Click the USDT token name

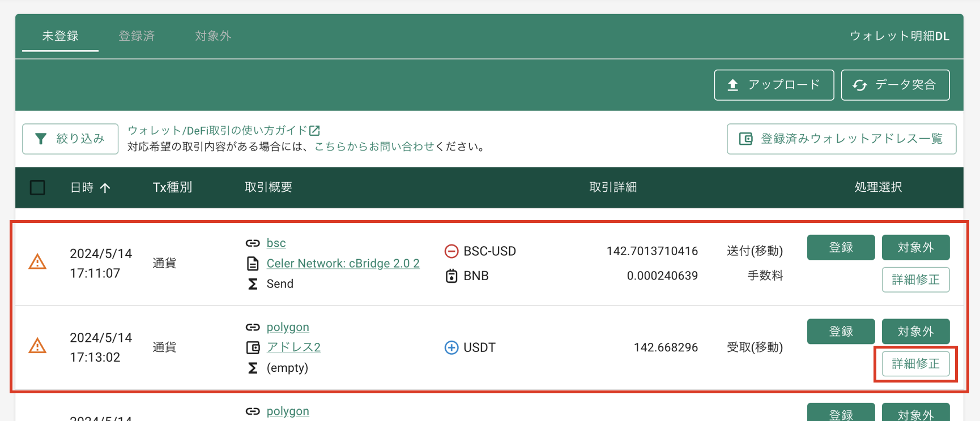point(479,347)
